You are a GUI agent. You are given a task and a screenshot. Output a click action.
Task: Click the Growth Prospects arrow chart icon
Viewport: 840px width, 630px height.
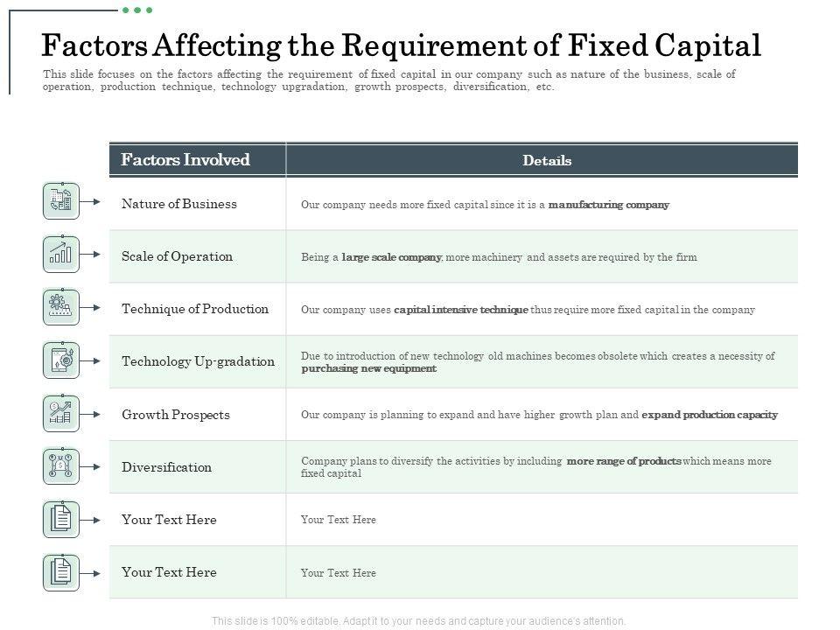click(x=61, y=413)
